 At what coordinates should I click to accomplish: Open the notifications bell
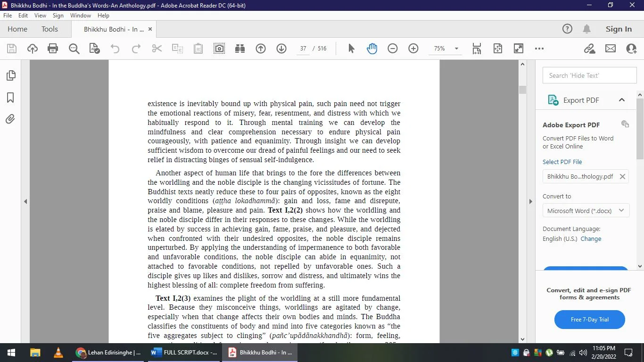587,29
